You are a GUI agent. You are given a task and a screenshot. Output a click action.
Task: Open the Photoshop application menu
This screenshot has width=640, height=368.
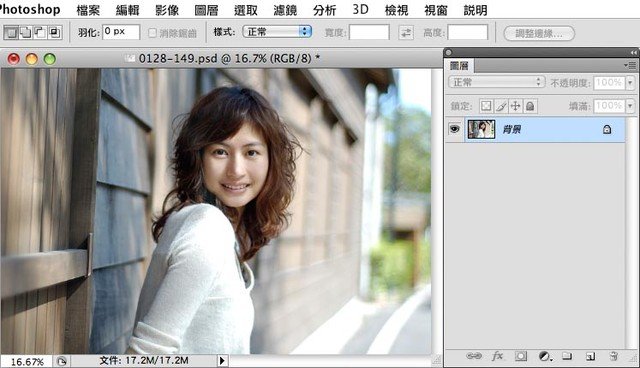point(30,9)
